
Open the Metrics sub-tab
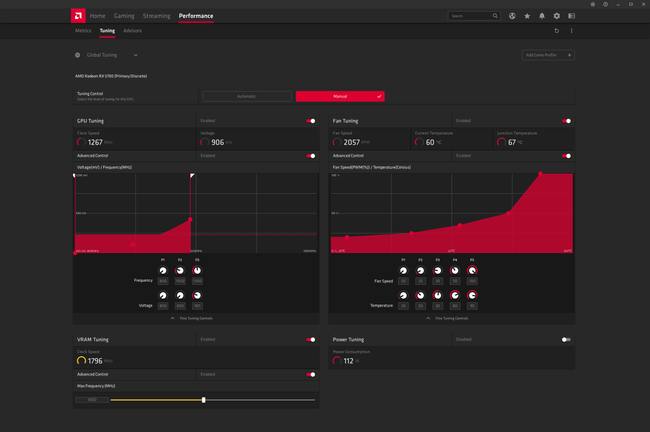[x=83, y=31]
